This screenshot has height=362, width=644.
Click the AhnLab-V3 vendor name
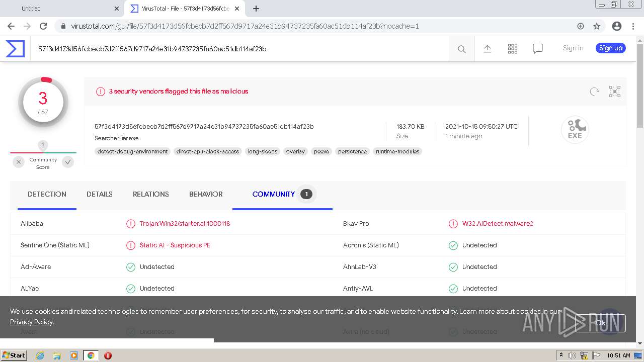[x=359, y=267]
